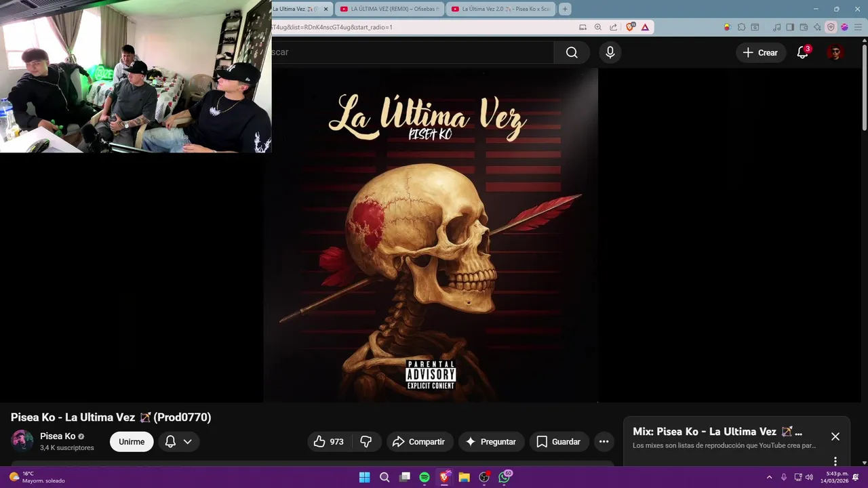Click the 3,4 K suscriptores text
868x488 pixels.
(x=67, y=448)
